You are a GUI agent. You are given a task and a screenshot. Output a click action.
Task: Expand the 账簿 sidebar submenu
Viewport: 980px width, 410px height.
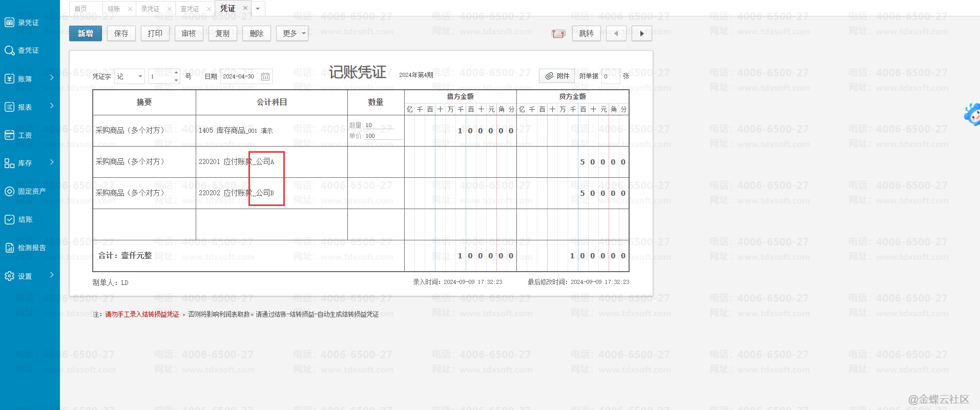[x=52, y=78]
